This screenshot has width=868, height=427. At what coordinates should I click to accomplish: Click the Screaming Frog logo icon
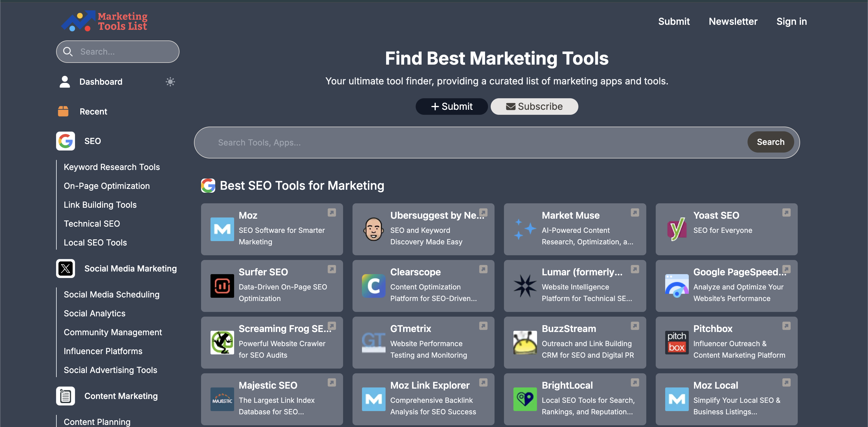pos(222,343)
